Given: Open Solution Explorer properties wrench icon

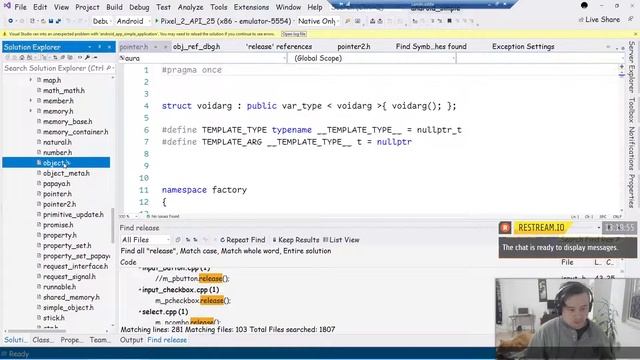Looking at the screenshot, I should (x=87, y=58).
